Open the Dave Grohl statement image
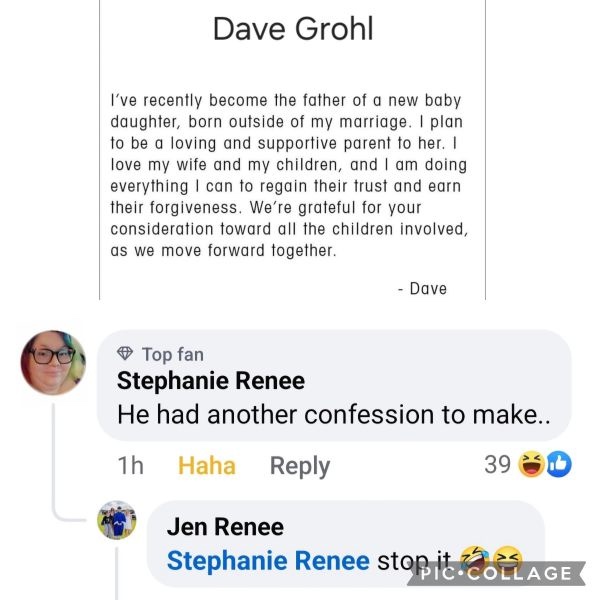The image size is (600, 600). coord(292,150)
